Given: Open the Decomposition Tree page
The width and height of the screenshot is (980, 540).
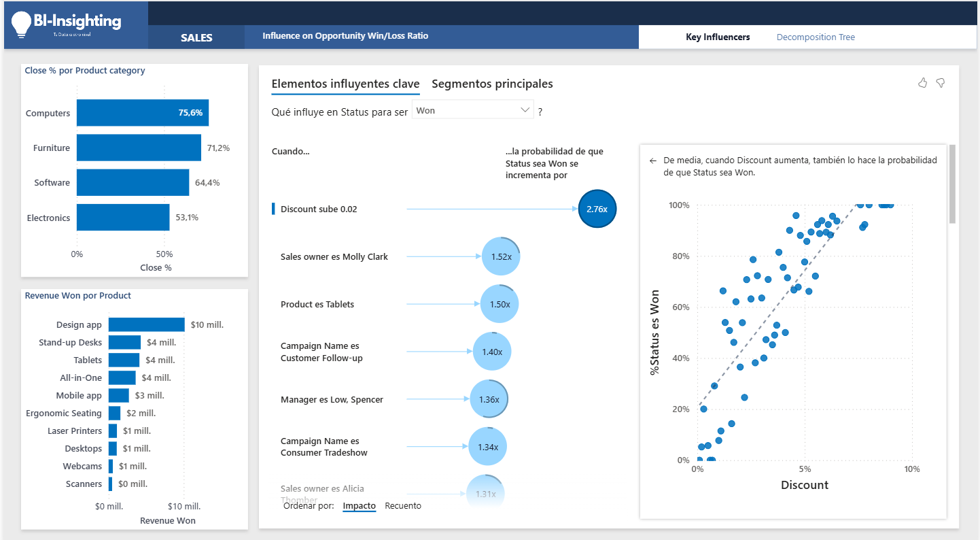Looking at the screenshot, I should (816, 37).
